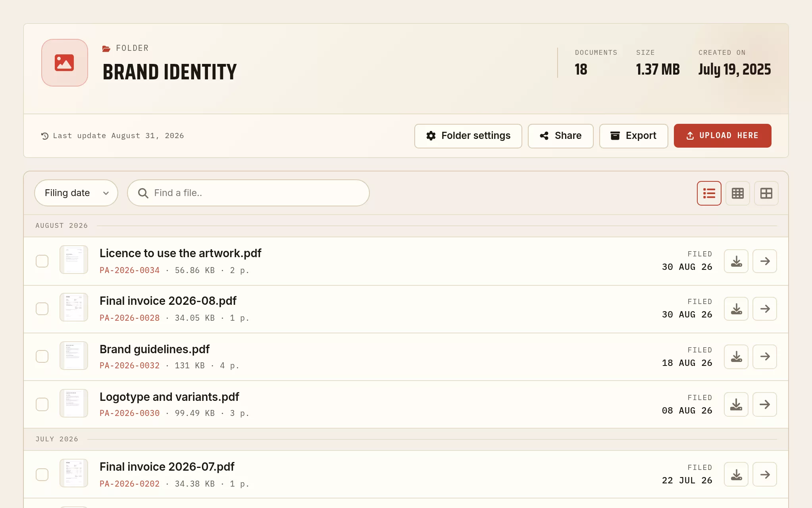Open Folder settings
This screenshot has height=508, width=812.
[x=468, y=136]
